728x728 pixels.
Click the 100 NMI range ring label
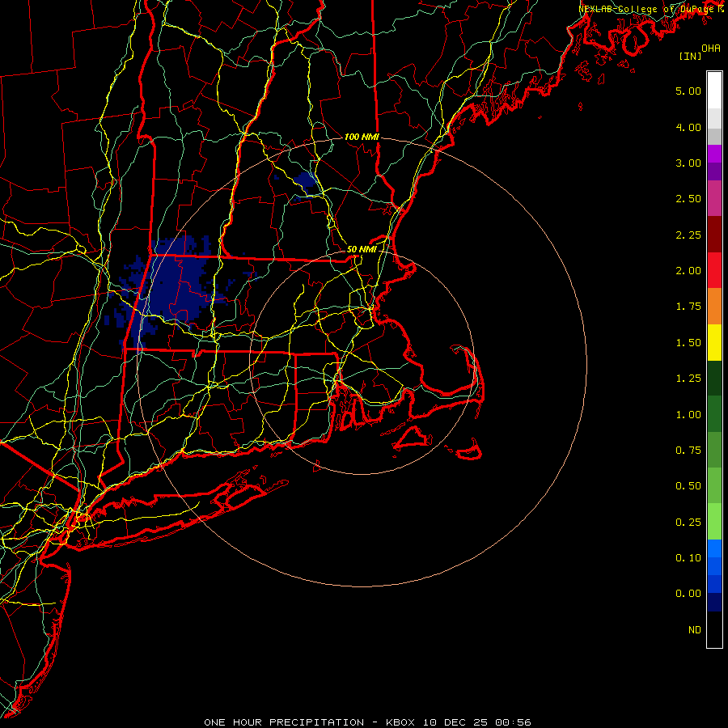coord(362,137)
